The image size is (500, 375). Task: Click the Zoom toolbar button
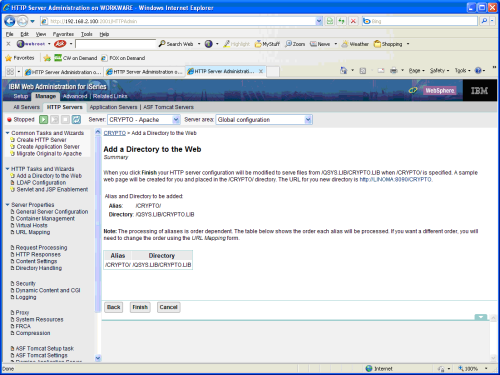click(295, 44)
